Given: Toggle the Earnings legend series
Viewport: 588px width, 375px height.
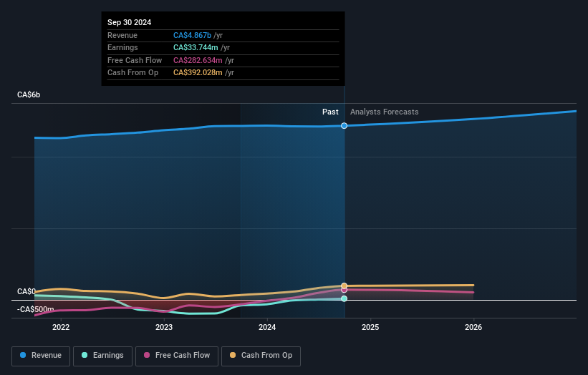Looking at the screenshot, I should point(102,356).
